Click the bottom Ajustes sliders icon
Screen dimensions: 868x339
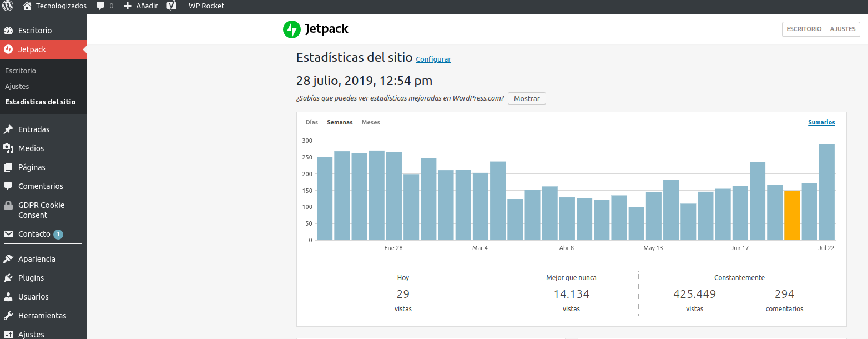coord(8,334)
